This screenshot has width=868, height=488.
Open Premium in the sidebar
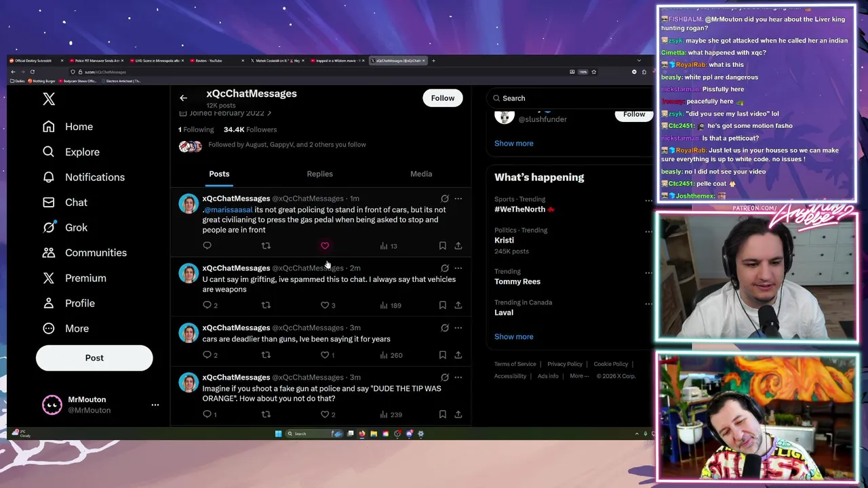pos(75,278)
